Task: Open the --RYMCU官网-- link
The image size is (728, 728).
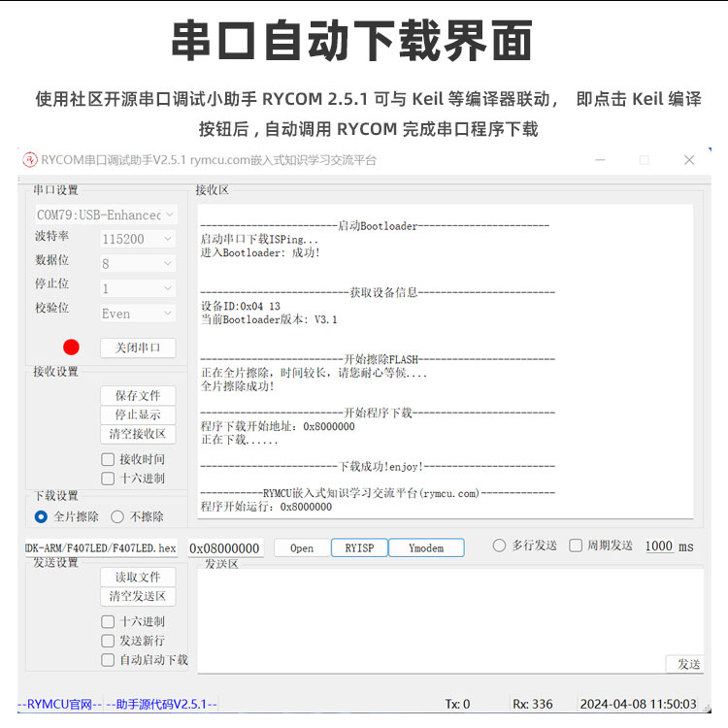Action: click(x=60, y=705)
